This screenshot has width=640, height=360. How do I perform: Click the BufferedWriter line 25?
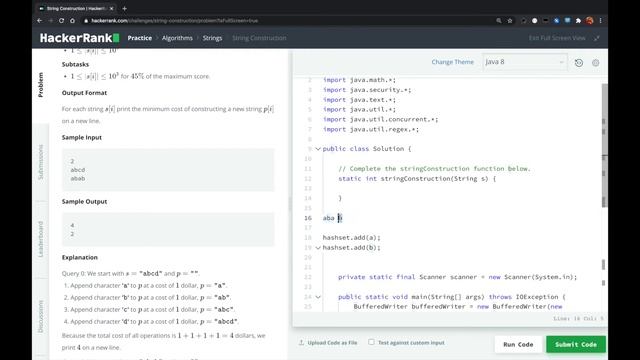[x=458, y=307]
